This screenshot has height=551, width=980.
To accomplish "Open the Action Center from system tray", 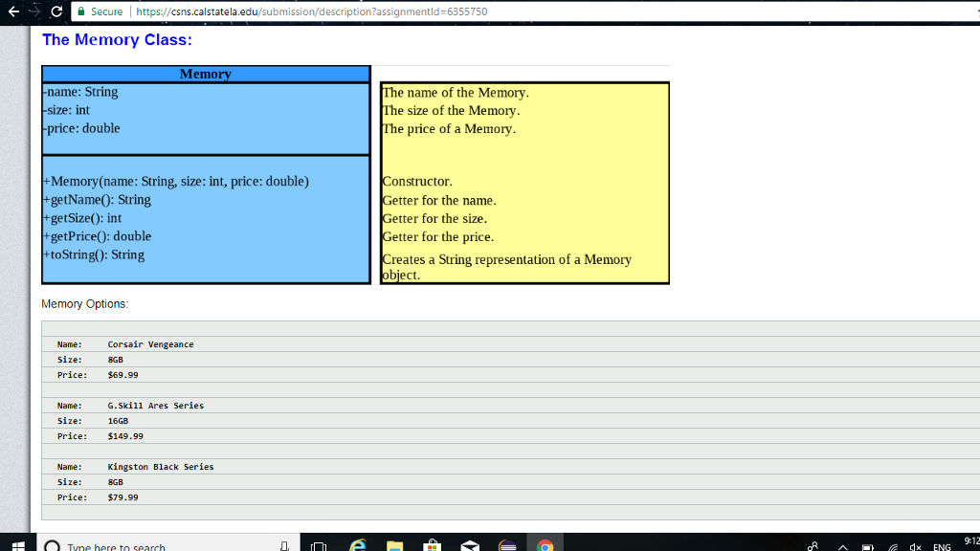I will [x=978, y=545].
